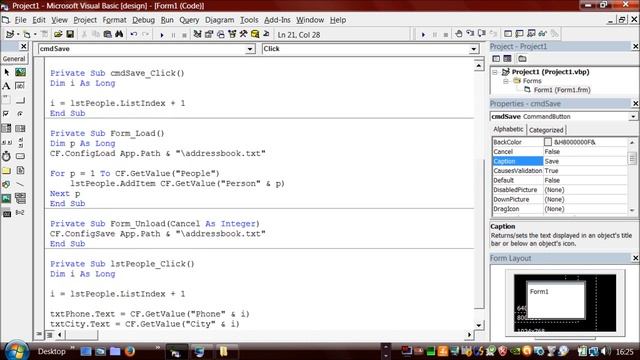Click the Form1 thumbnail in Form Layout
Screen dimensions: 640x360
(556, 300)
